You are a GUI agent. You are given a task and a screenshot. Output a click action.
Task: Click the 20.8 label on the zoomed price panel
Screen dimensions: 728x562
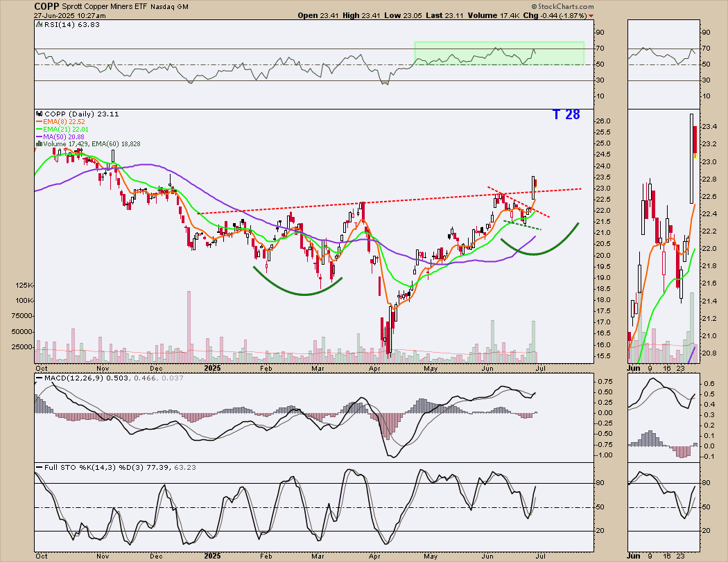(709, 353)
